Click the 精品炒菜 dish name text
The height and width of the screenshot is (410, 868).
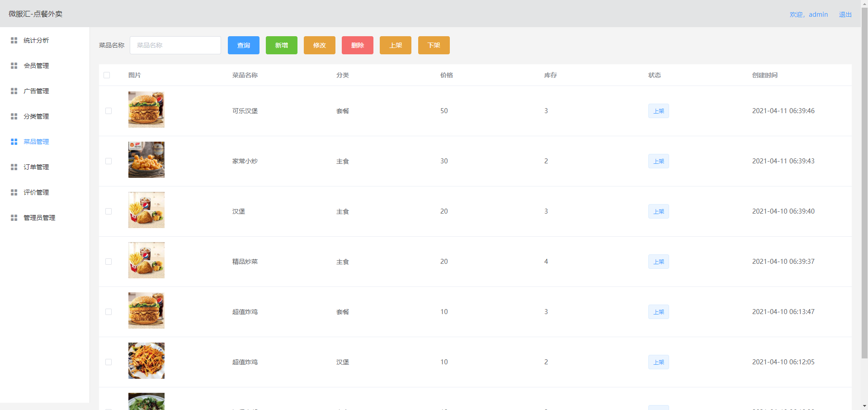[x=245, y=262]
